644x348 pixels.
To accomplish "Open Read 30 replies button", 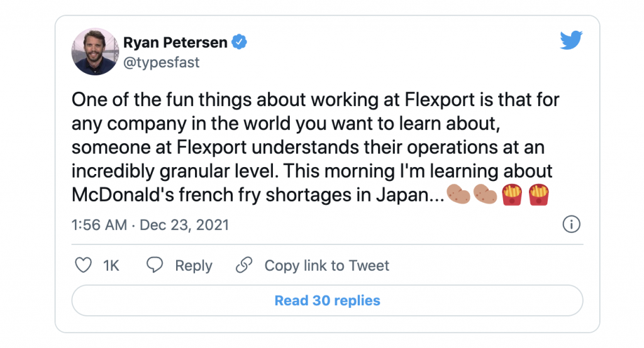I will 327,301.
